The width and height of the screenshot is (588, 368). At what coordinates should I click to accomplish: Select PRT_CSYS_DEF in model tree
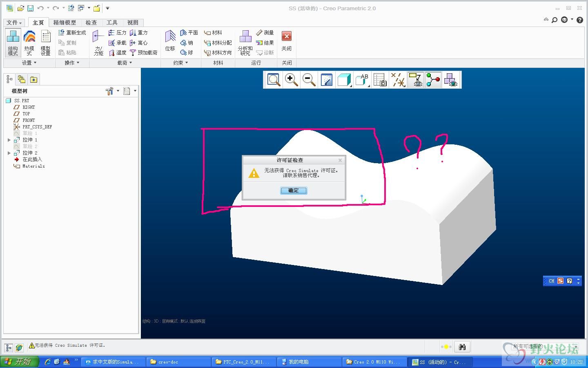[37, 127]
